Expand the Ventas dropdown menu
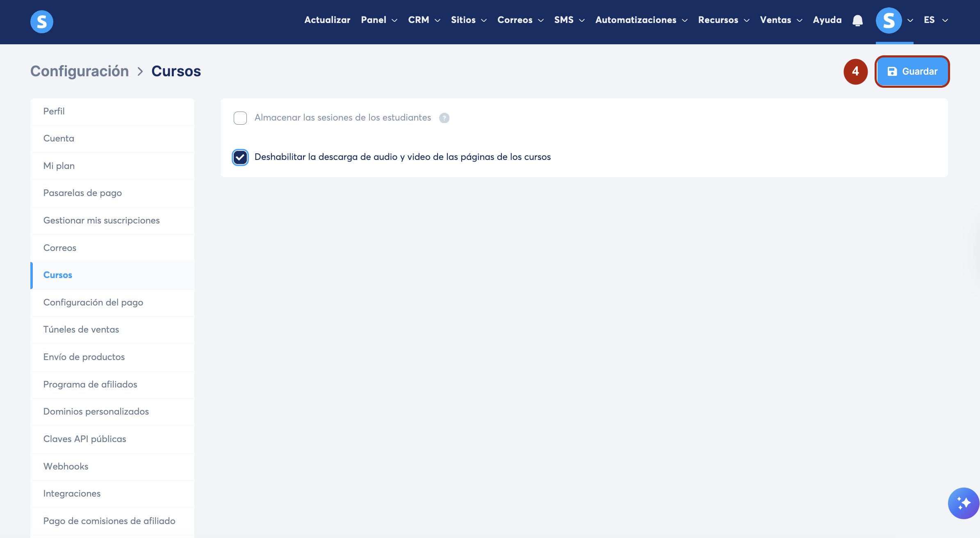Screen dimensions: 980x538 pos(781,20)
